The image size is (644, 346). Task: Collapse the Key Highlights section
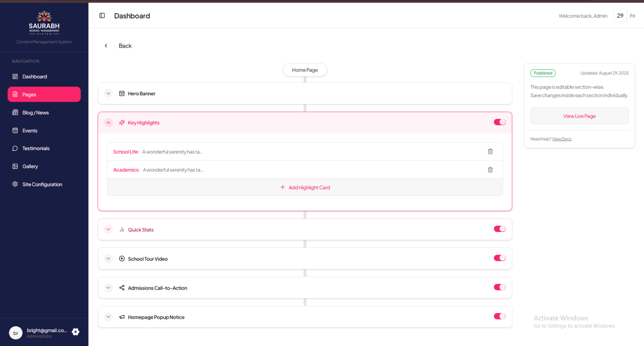(109, 123)
